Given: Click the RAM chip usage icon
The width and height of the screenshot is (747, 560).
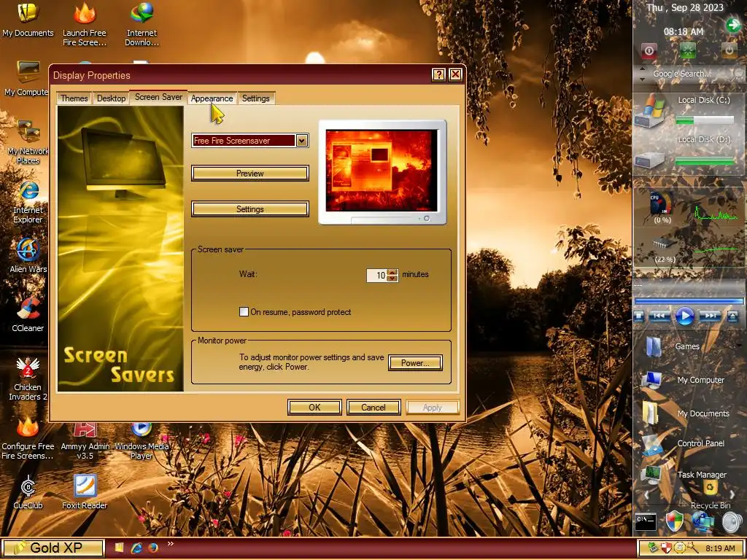Looking at the screenshot, I should 664,244.
